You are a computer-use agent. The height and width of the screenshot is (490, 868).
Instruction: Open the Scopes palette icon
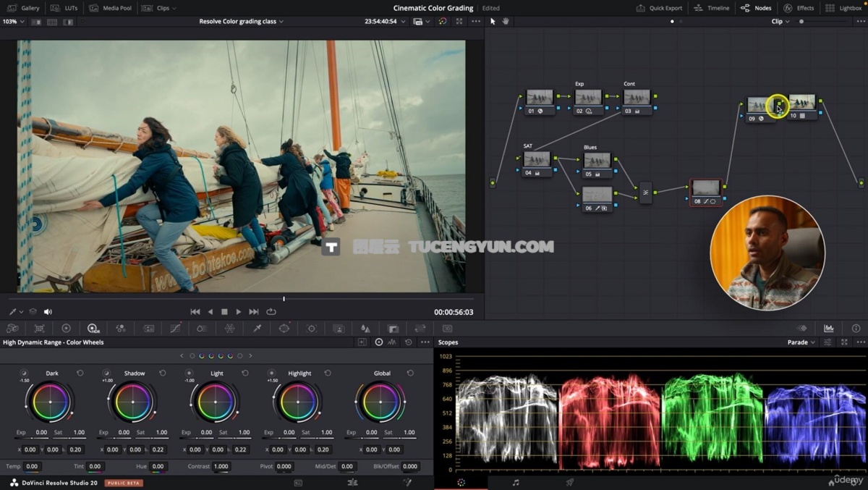(829, 328)
